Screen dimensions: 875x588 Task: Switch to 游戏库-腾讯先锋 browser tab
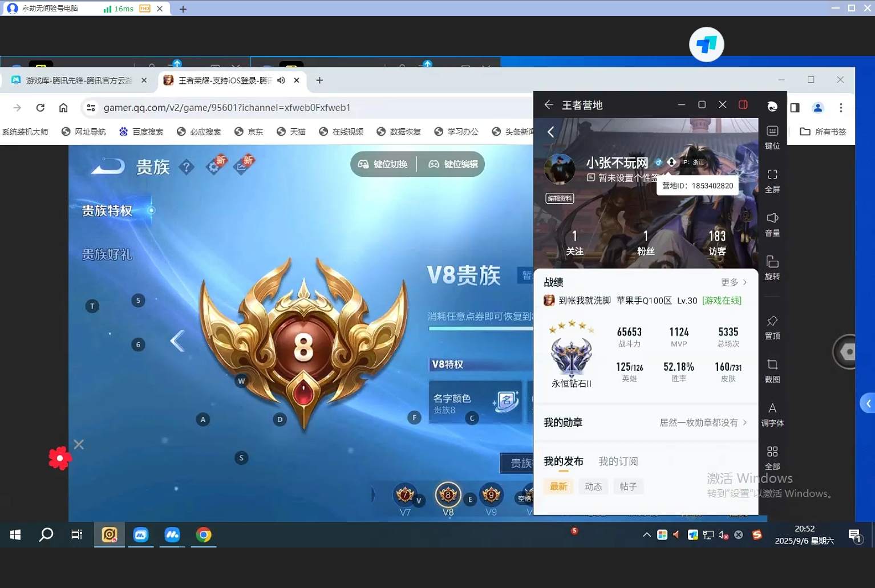coord(79,80)
